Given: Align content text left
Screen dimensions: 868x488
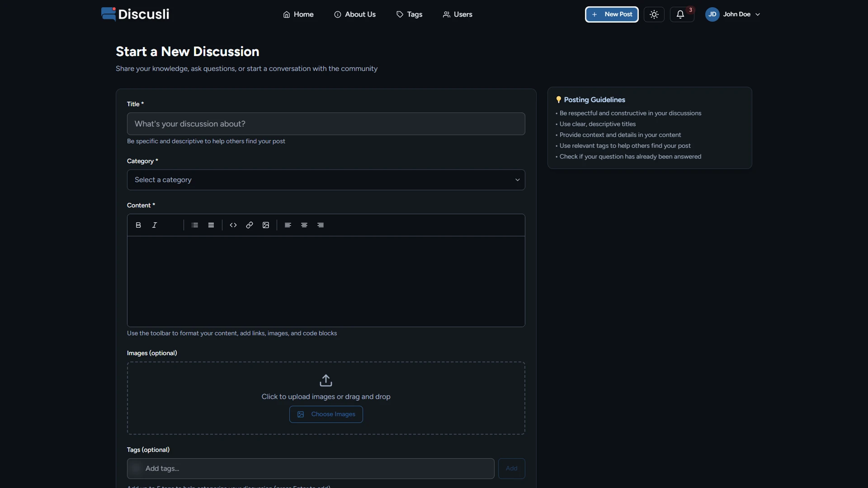Looking at the screenshot, I should [288, 225].
